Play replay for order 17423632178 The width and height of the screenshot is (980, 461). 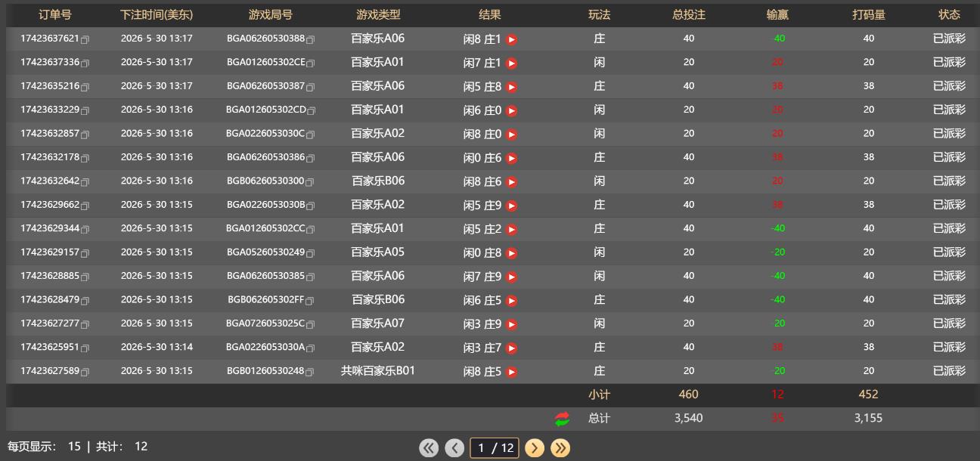point(512,159)
